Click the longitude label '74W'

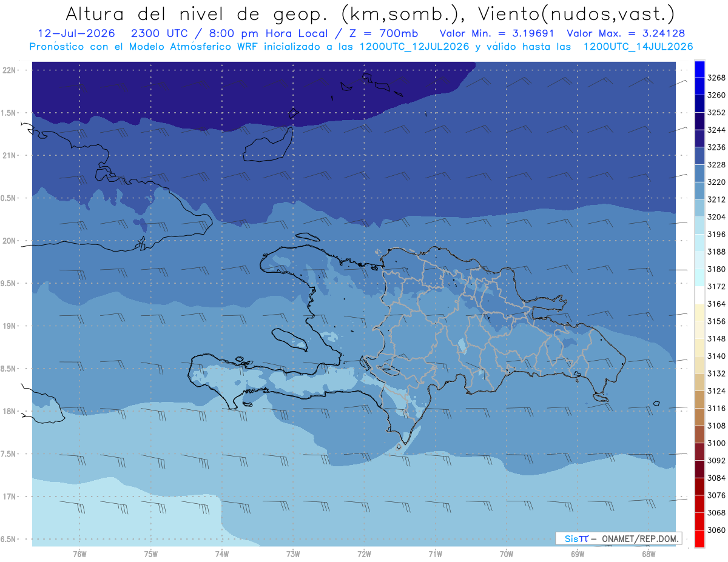pyautogui.click(x=222, y=554)
